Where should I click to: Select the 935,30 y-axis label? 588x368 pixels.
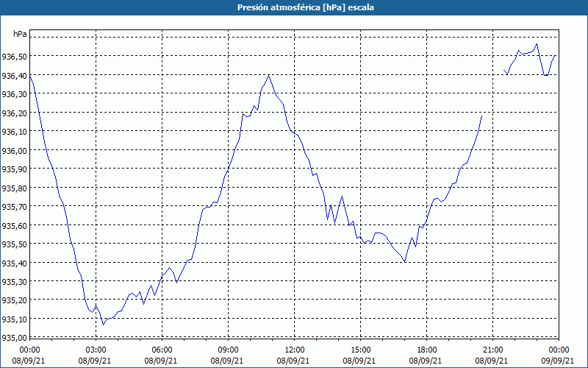click(x=14, y=281)
